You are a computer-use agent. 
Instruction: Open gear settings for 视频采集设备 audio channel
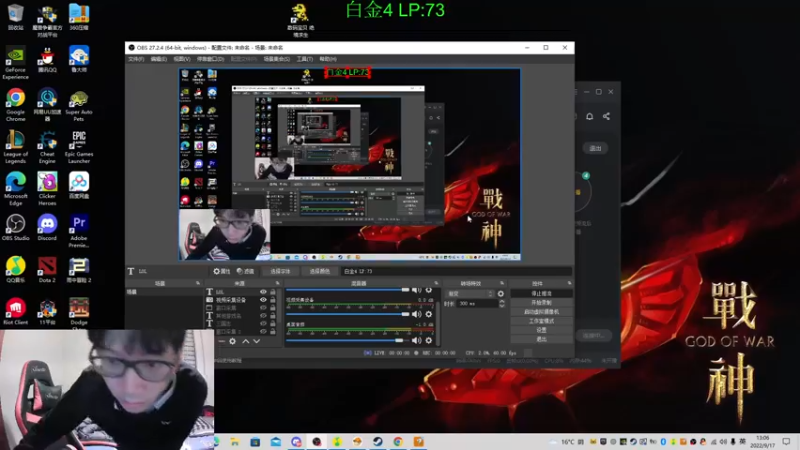[x=429, y=314]
